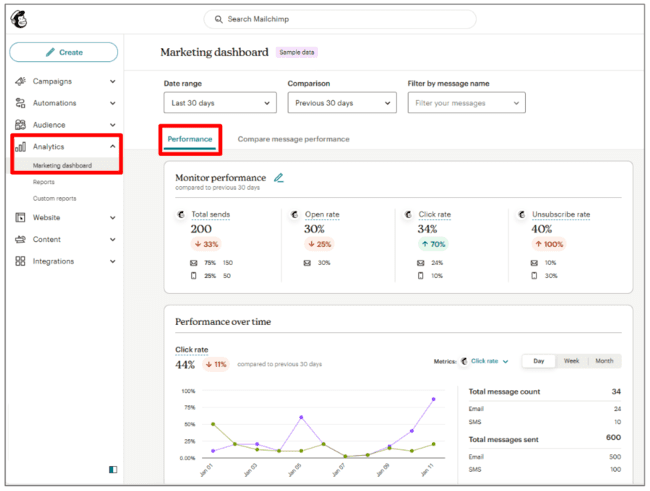The height and width of the screenshot is (491, 650).
Task: Open the Comparison Previous 30 days dropdown
Action: 343,103
